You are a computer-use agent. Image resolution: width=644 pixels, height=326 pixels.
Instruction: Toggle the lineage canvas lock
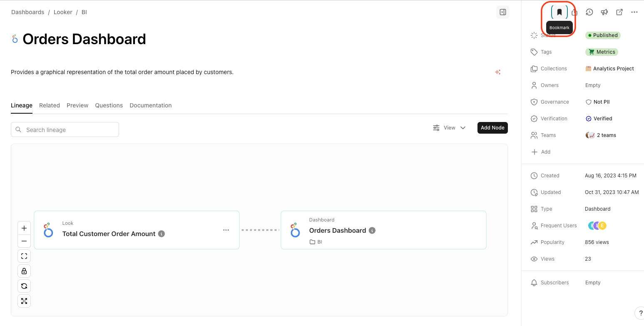tap(24, 271)
